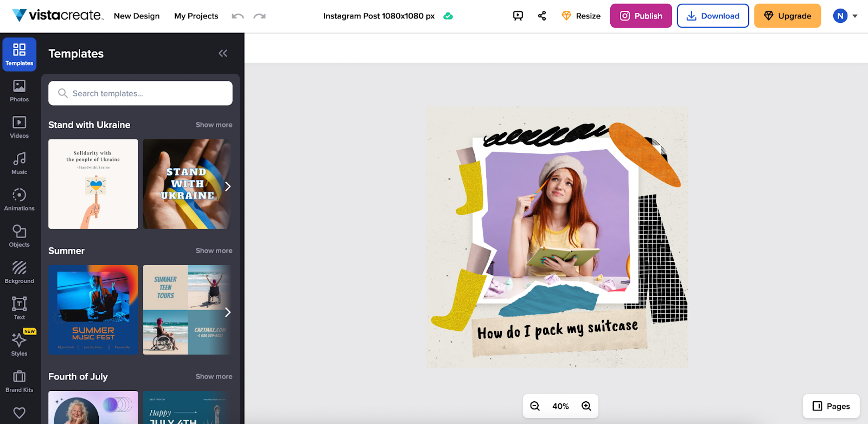Open the New Design menu
The width and height of the screenshot is (868, 424).
137,16
